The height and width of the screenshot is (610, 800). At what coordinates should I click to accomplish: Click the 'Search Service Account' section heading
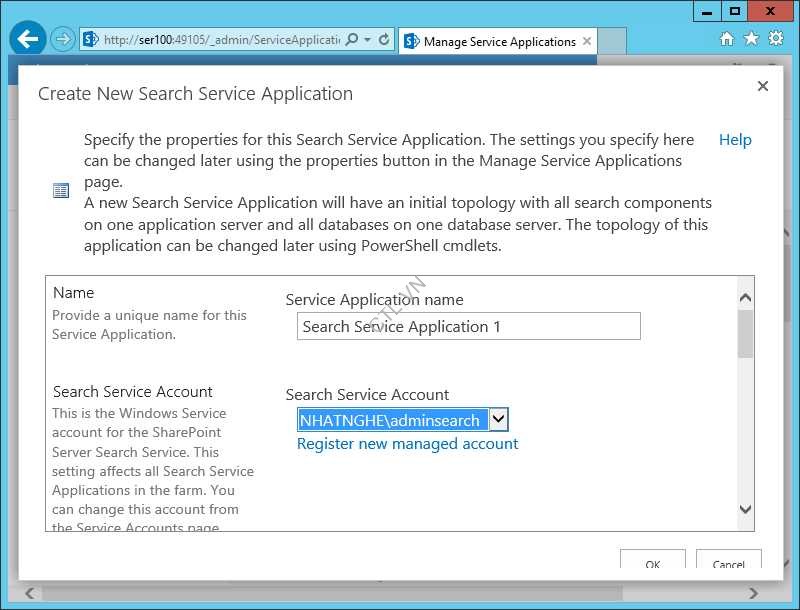pyautogui.click(x=132, y=392)
